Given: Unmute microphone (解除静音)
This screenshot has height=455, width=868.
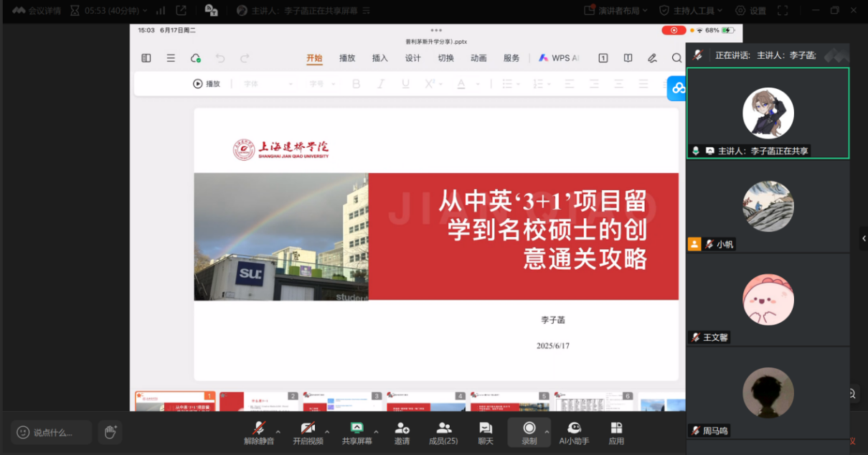Looking at the screenshot, I should pos(259,433).
